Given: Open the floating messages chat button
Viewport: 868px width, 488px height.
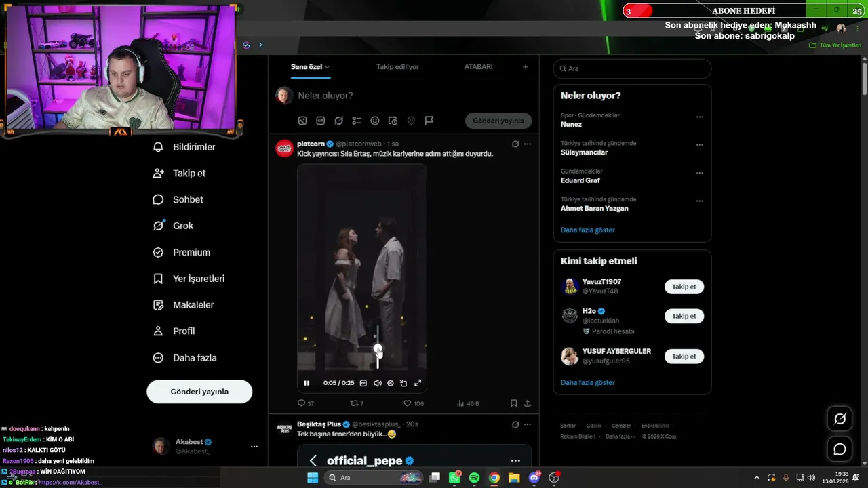Looking at the screenshot, I should coord(840,449).
